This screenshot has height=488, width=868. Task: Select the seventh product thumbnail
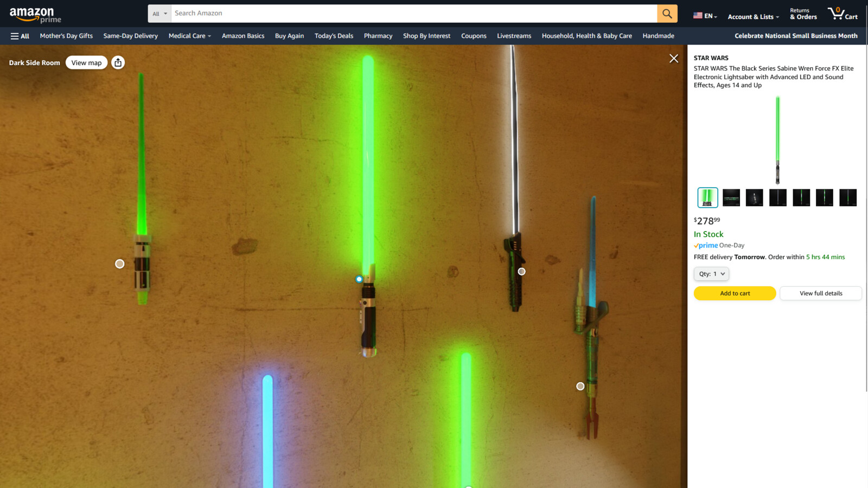(848, 198)
